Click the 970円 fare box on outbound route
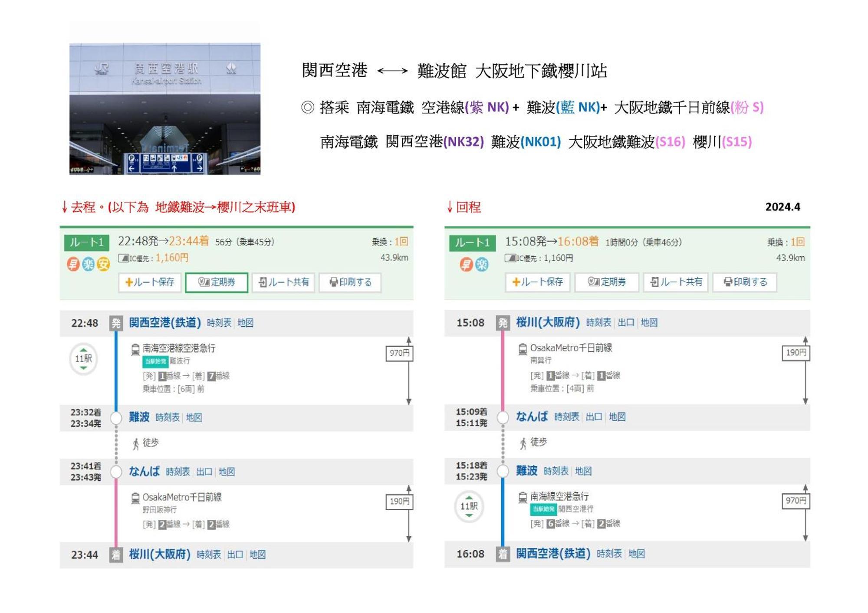The height and width of the screenshot is (613, 868). (399, 353)
